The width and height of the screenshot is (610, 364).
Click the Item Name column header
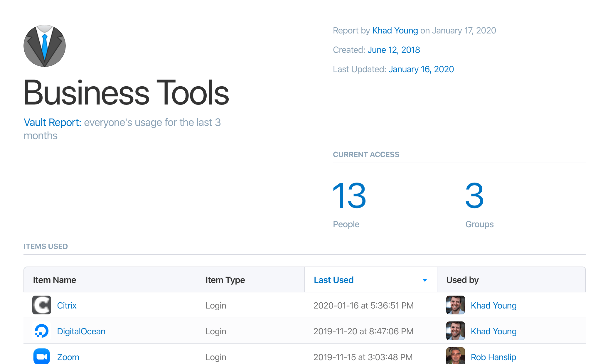[x=54, y=280]
